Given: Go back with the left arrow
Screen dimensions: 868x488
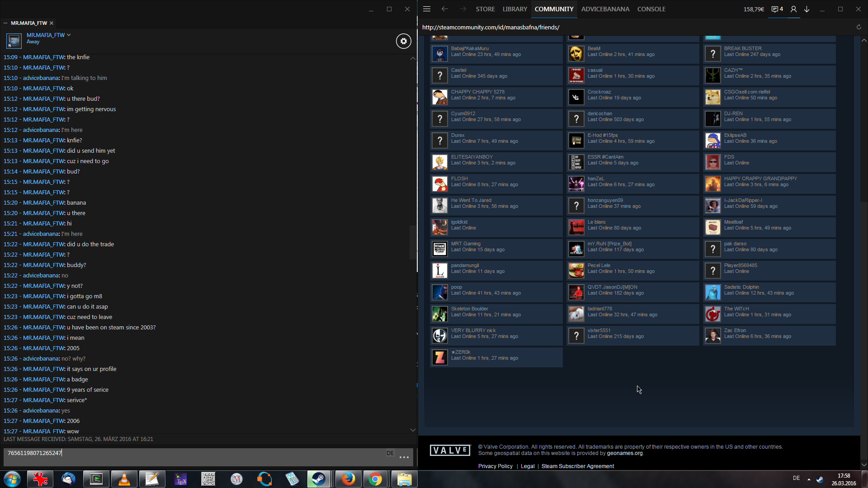Looking at the screenshot, I should tap(444, 9).
